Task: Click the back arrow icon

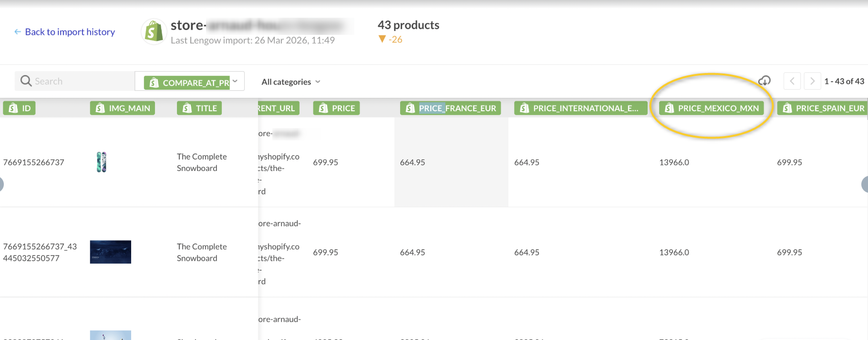Action: coord(18,32)
